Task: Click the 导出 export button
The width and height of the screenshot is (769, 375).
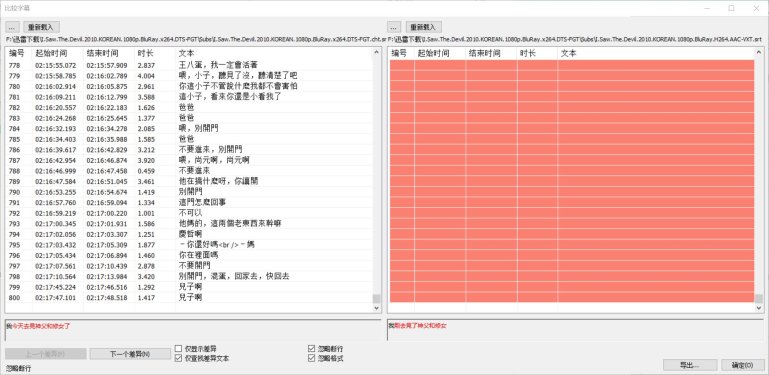Action: coord(690,365)
